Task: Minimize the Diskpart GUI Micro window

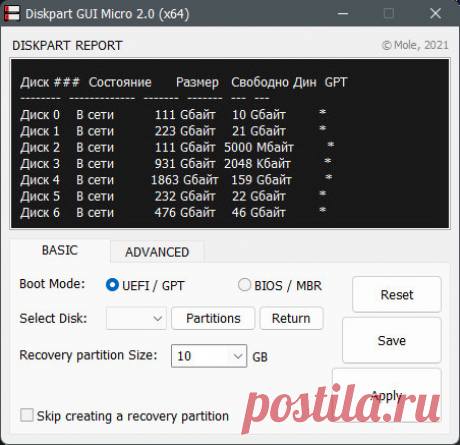Action: 343,14
